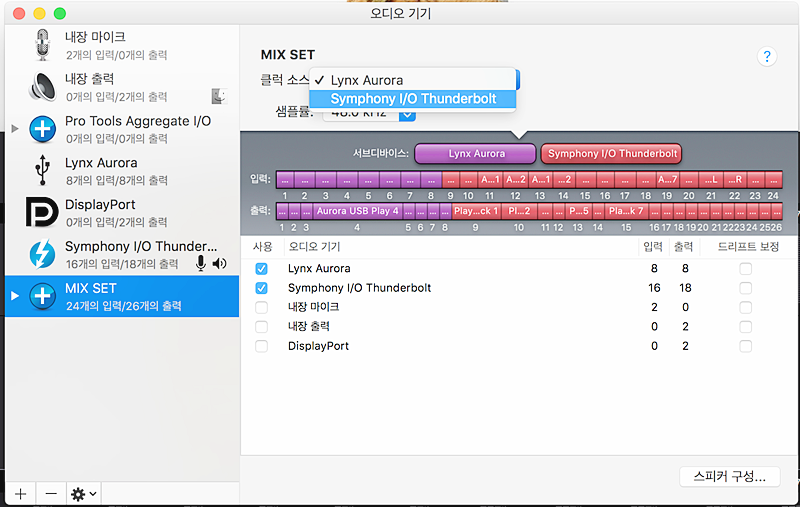This screenshot has width=800, height=507.
Task: Enable 내장 마이크 use checkbox
Action: 261,308
